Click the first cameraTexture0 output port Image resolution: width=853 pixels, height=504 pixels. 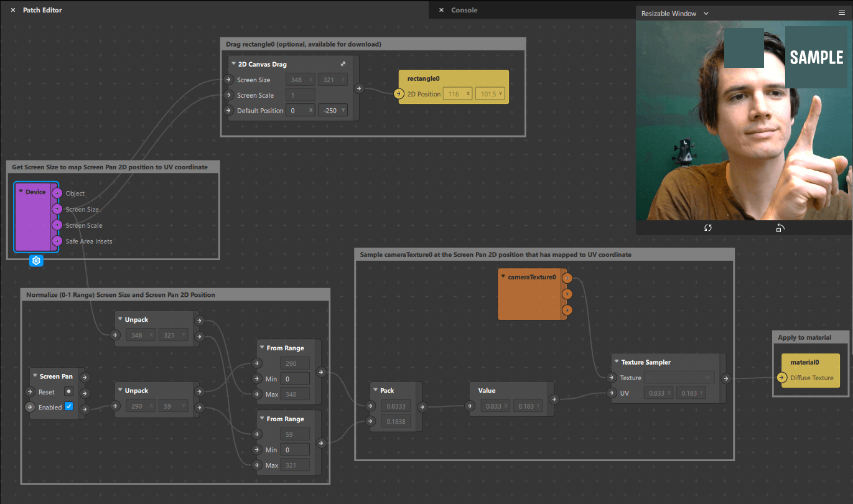coord(567,278)
